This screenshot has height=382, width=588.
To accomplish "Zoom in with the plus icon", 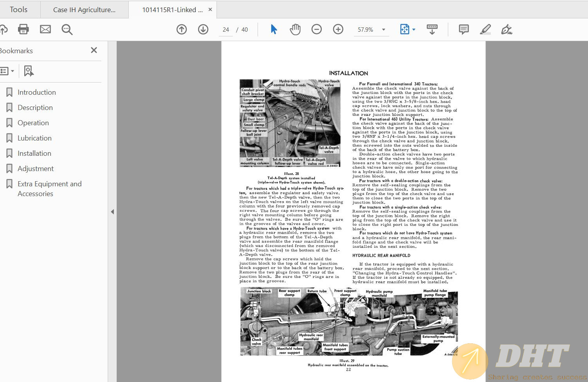I will click(338, 29).
